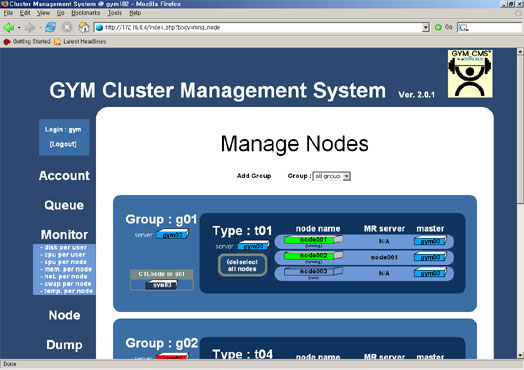Select the green node001 box icon
The height and width of the screenshot is (370, 524).
pos(313,240)
